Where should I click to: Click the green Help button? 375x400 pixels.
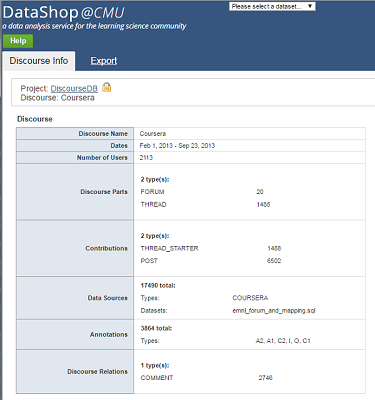(x=18, y=41)
